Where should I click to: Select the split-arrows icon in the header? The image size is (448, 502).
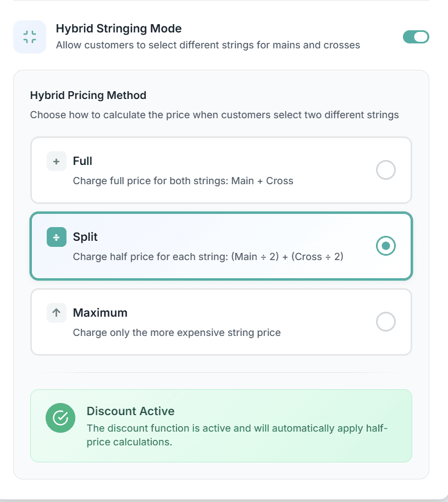(30, 36)
